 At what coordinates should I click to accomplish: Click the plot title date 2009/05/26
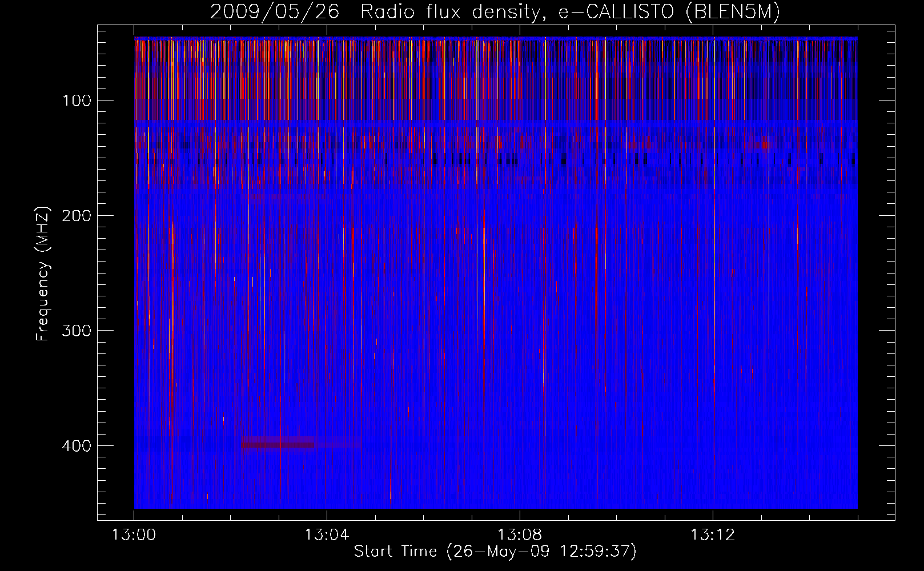point(274,12)
